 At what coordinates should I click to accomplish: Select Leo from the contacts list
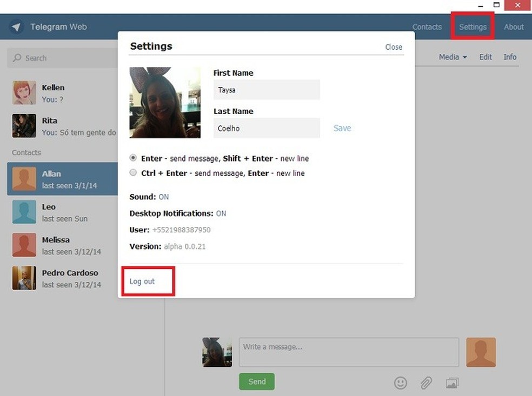49,212
